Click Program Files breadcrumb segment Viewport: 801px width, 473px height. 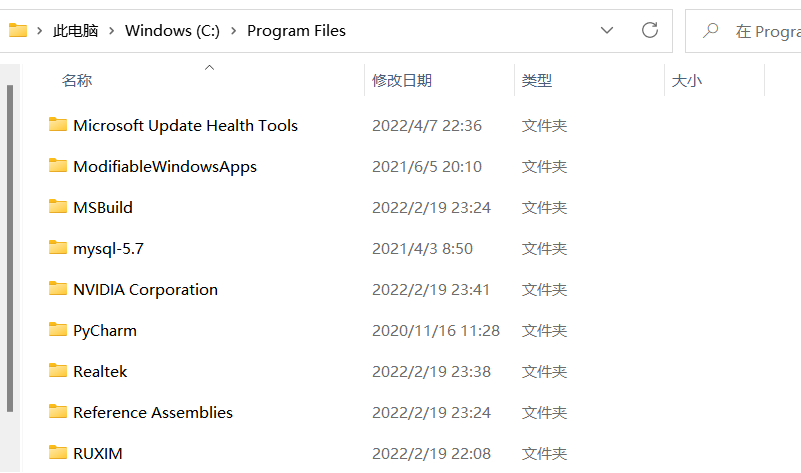[x=296, y=31]
